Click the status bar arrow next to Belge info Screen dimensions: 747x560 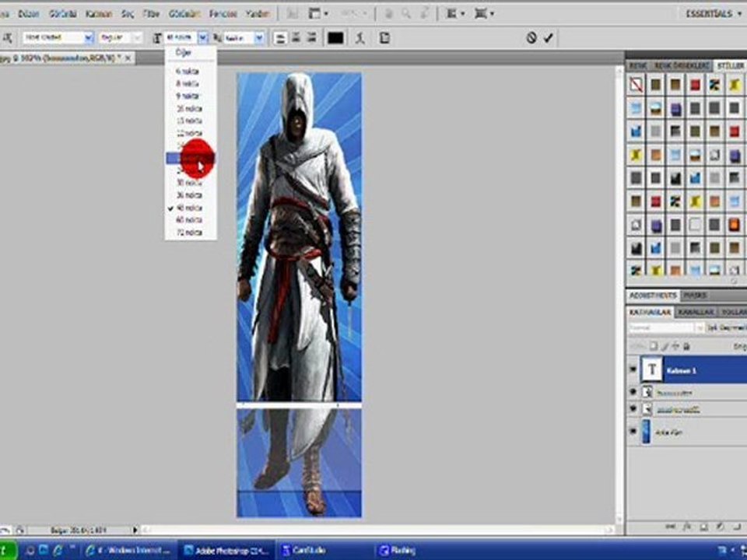(135, 530)
